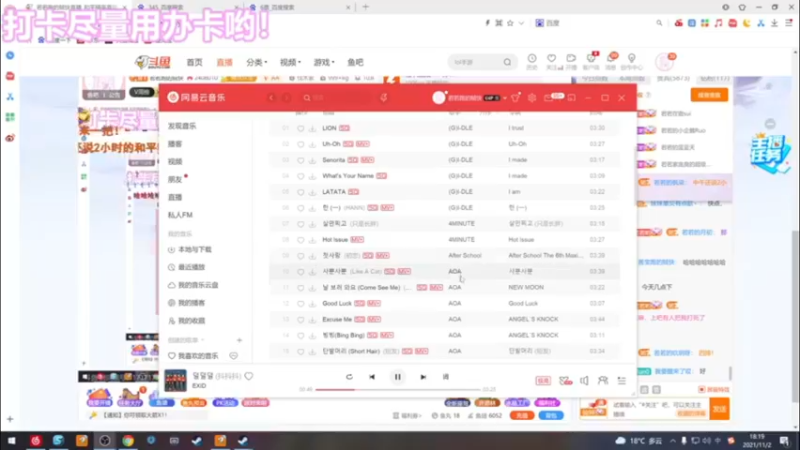Open Douyu video dropdown menu

(x=290, y=62)
